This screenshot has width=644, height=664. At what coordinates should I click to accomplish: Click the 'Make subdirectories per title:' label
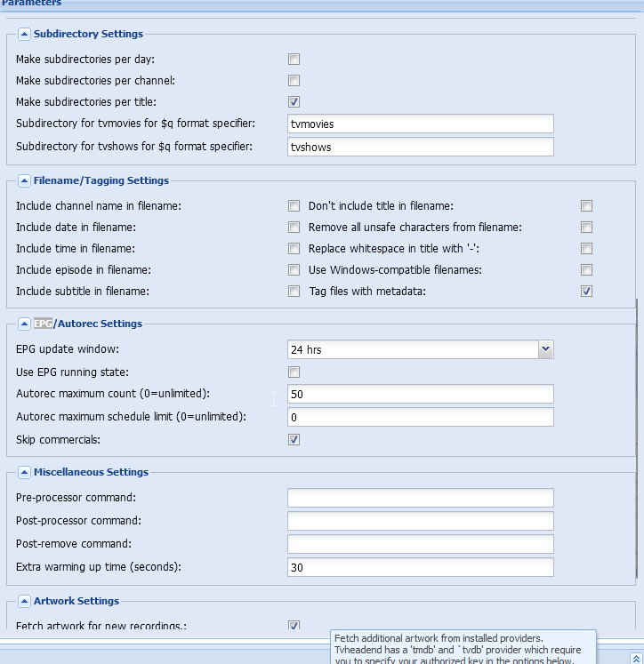(x=86, y=102)
